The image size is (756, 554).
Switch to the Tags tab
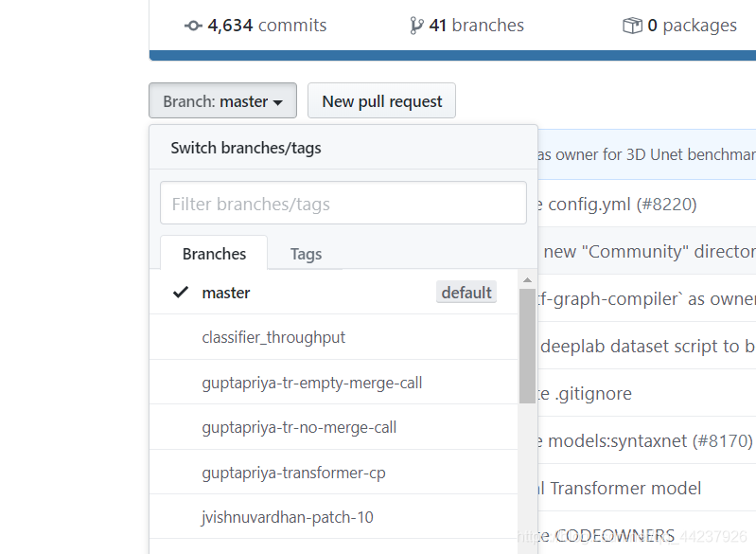(307, 254)
